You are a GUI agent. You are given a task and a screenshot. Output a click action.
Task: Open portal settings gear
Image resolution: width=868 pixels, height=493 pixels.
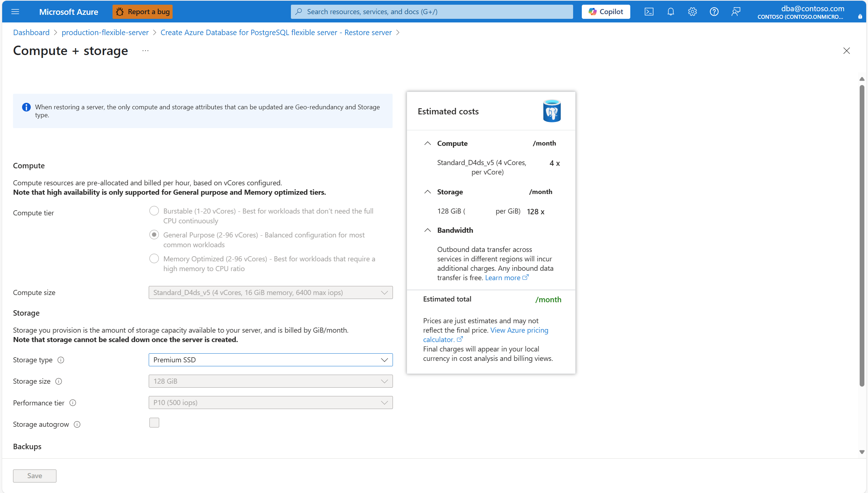692,12
